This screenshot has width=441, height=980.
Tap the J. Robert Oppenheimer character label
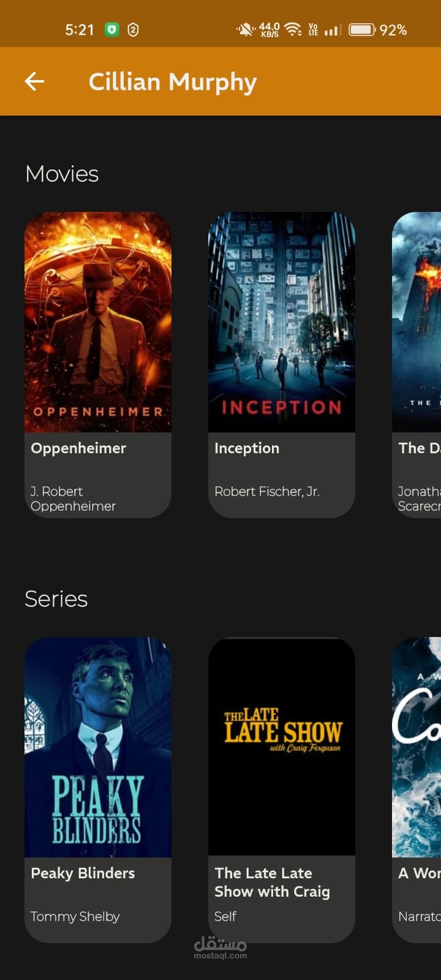(x=73, y=499)
